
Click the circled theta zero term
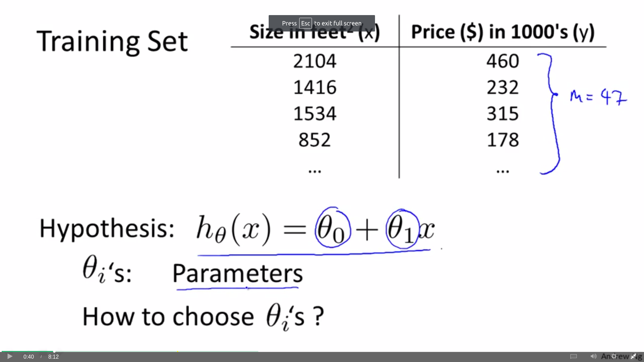[x=332, y=228]
